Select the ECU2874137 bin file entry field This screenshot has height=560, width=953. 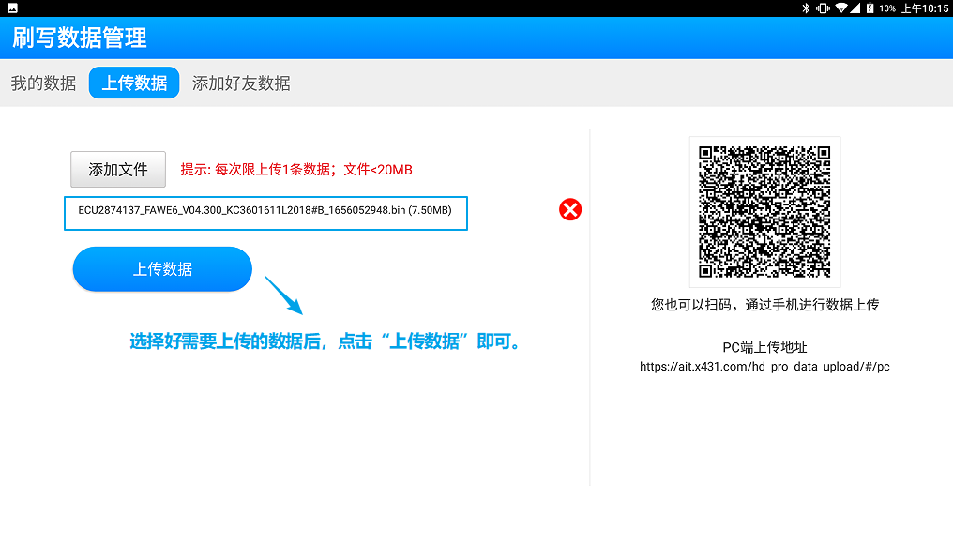(x=265, y=214)
